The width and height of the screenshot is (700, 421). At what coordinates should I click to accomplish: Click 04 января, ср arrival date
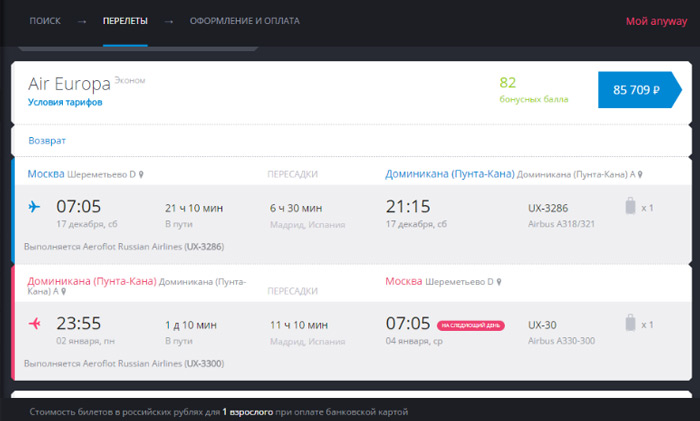[414, 341]
